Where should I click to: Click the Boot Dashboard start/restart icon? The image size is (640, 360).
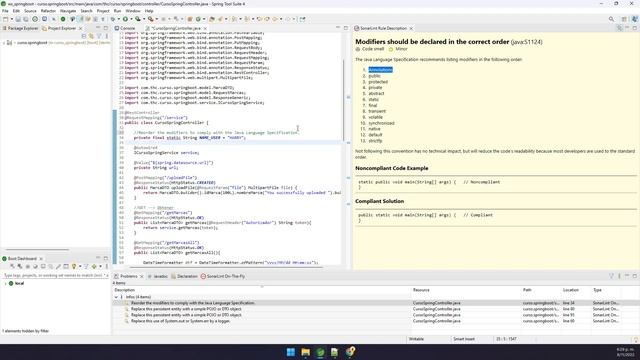(12, 267)
